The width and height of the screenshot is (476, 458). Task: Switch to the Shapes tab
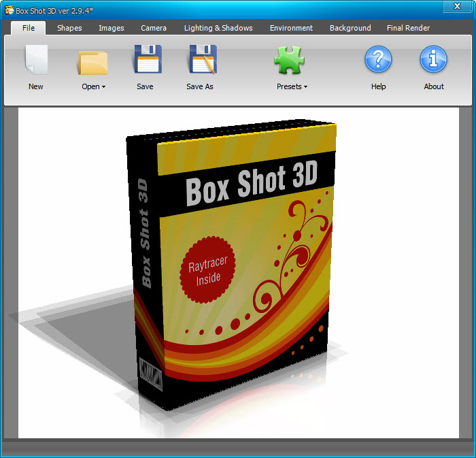coord(69,28)
